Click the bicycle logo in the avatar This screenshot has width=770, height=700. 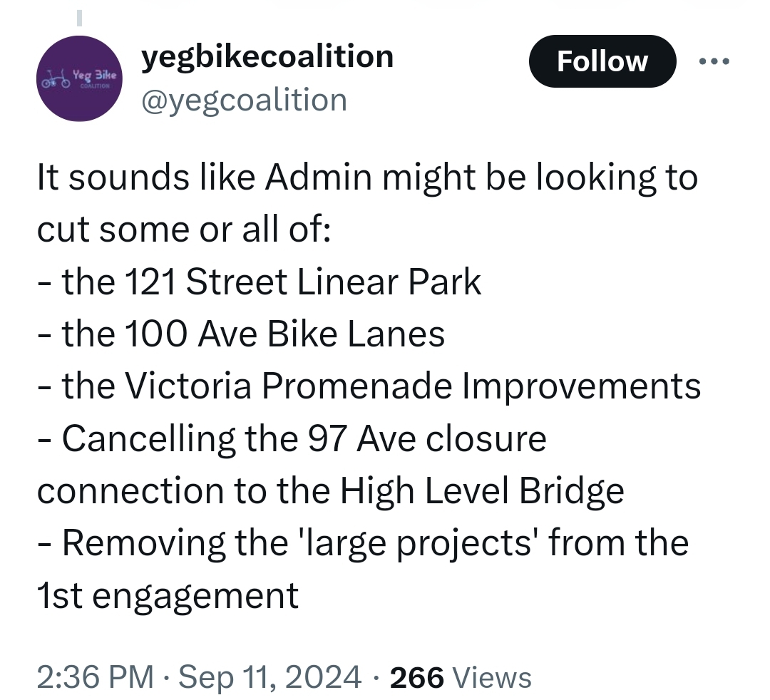point(56,79)
